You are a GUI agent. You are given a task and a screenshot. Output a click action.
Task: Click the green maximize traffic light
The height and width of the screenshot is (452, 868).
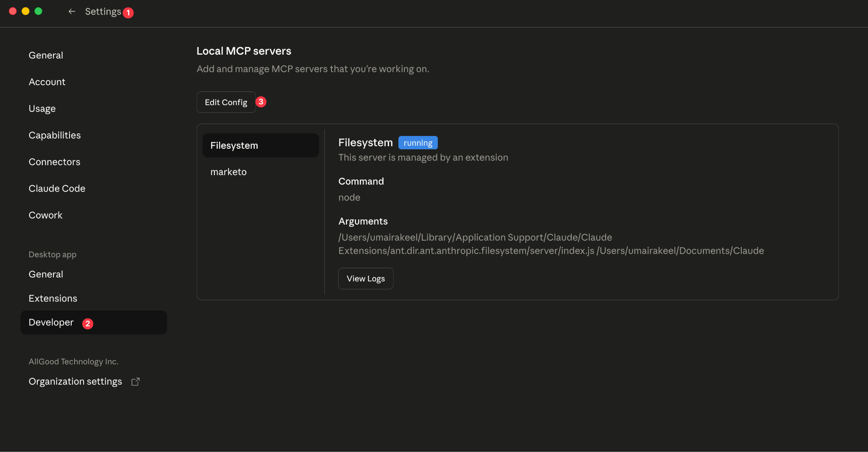tap(38, 11)
